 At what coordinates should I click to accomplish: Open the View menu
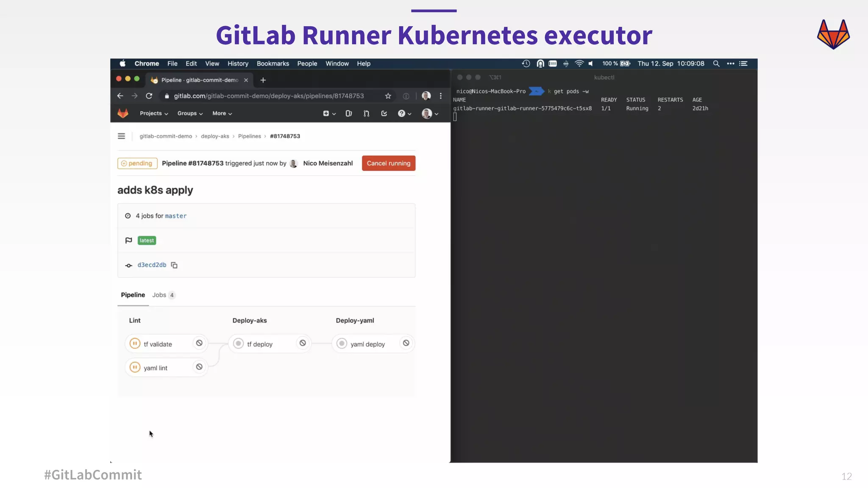(x=212, y=64)
